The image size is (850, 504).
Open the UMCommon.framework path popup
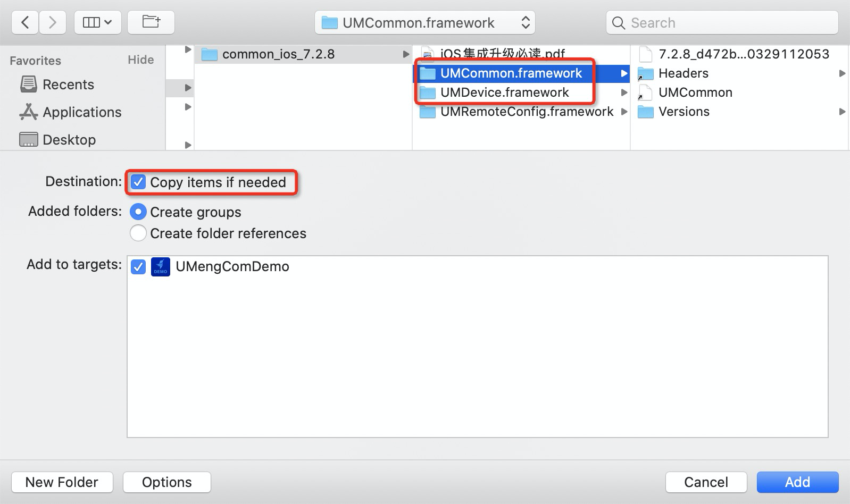[425, 22]
